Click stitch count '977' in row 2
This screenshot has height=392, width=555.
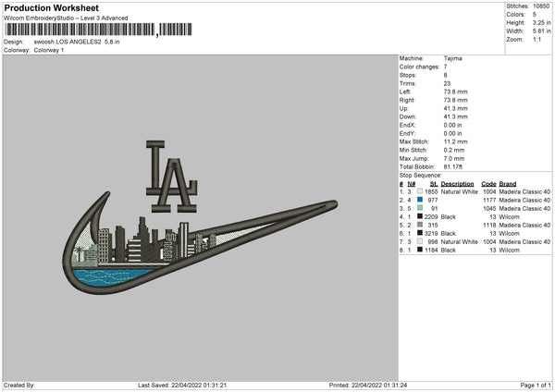point(433,201)
